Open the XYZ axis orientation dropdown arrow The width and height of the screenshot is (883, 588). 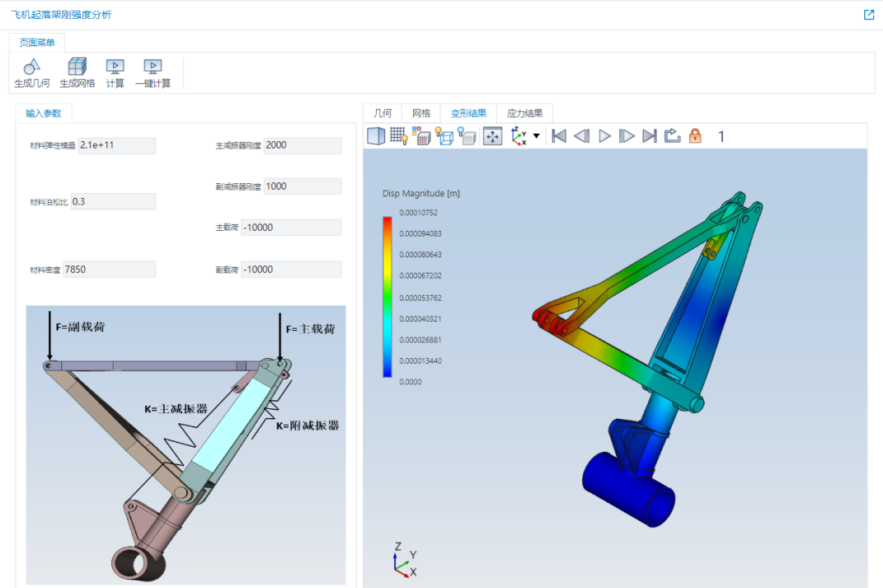point(536,136)
